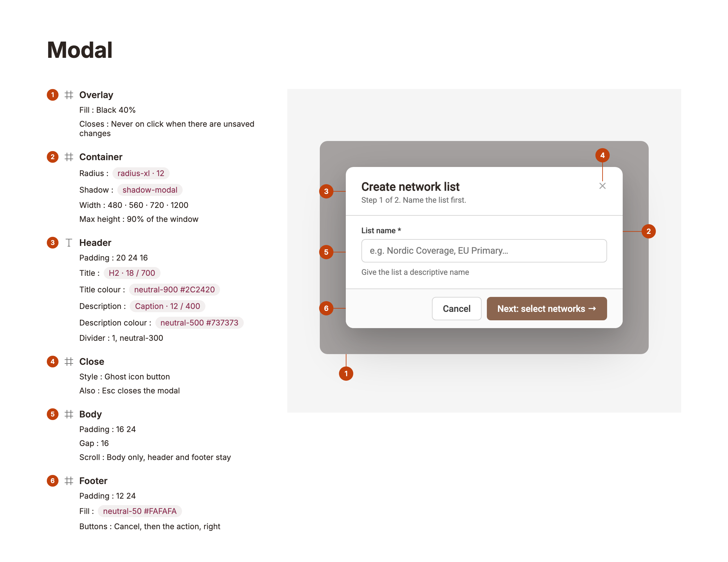
Task: Click 'Gap : 16' text
Action: pyautogui.click(x=94, y=443)
